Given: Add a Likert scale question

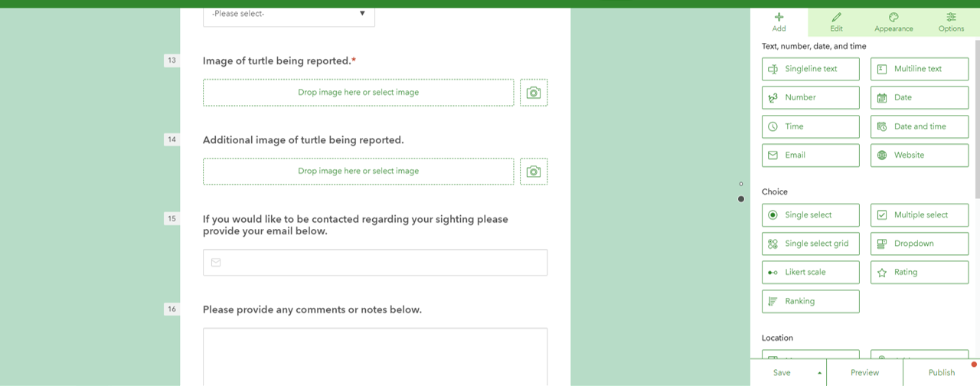Looking at the screenshot, I should pyautogui.click(x=810, y=272).
